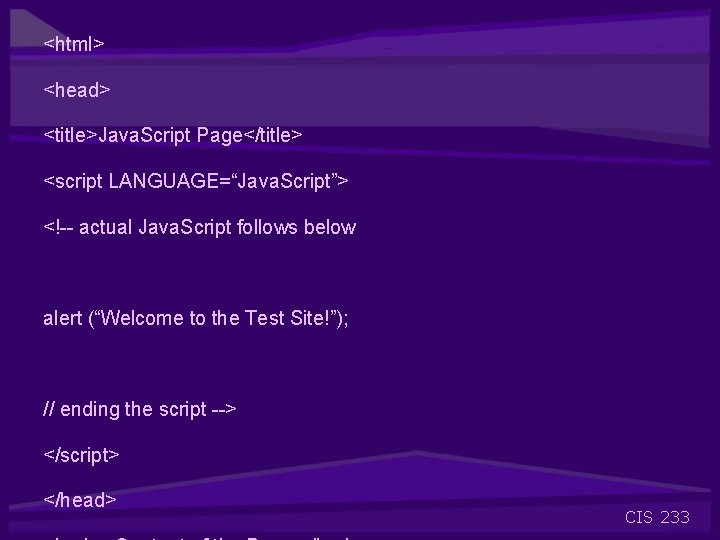Select the <head> opening tag text
Image resolution: width=720 pixels, height=540 pixels.
77,90
